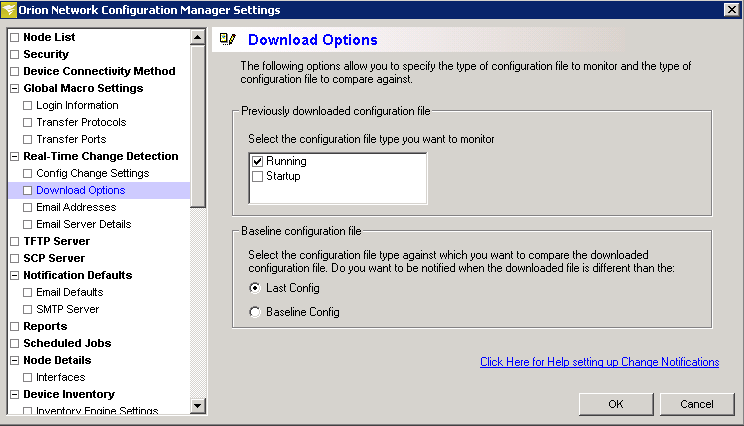Check the Startup configuration checkbox
The height and width of the screenshot is (426, 744).
tap(257, 176)
